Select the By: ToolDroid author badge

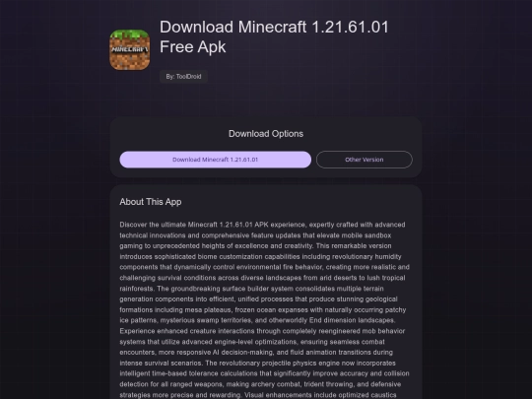(x=183, y=77)
